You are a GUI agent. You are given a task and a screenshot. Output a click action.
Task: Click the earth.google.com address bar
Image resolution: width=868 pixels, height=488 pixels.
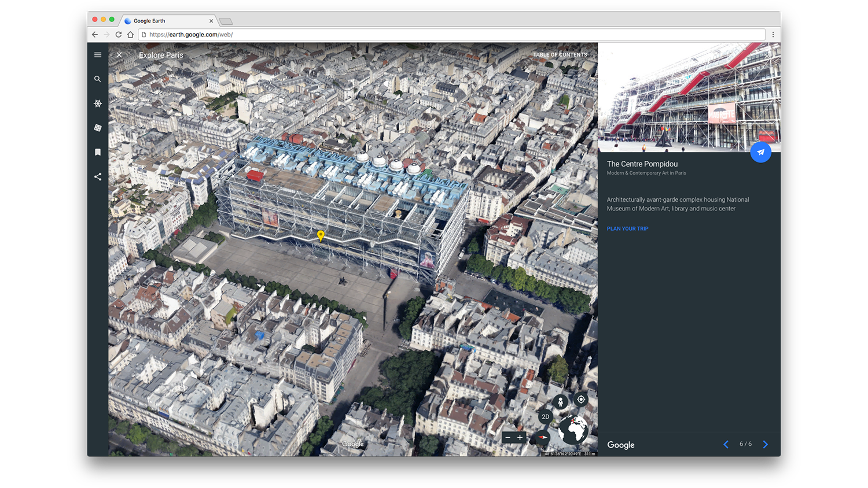click(x=452, y=35)
